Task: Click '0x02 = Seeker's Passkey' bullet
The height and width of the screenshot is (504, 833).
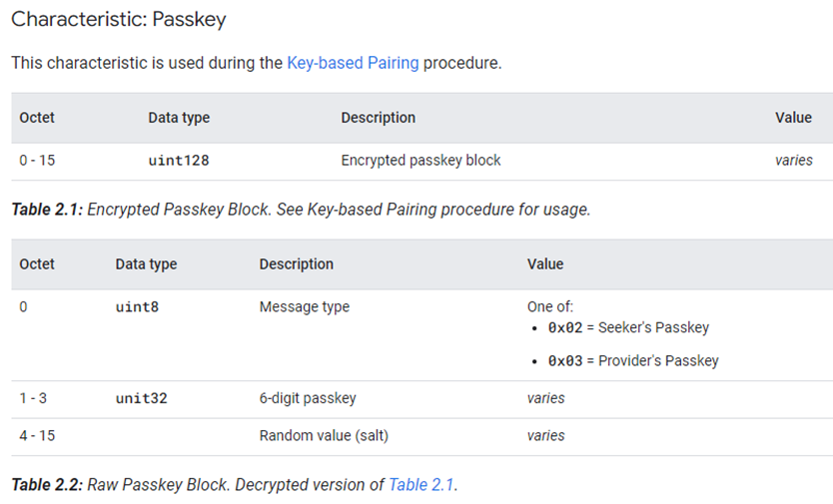Action: (x=628, y=327)
